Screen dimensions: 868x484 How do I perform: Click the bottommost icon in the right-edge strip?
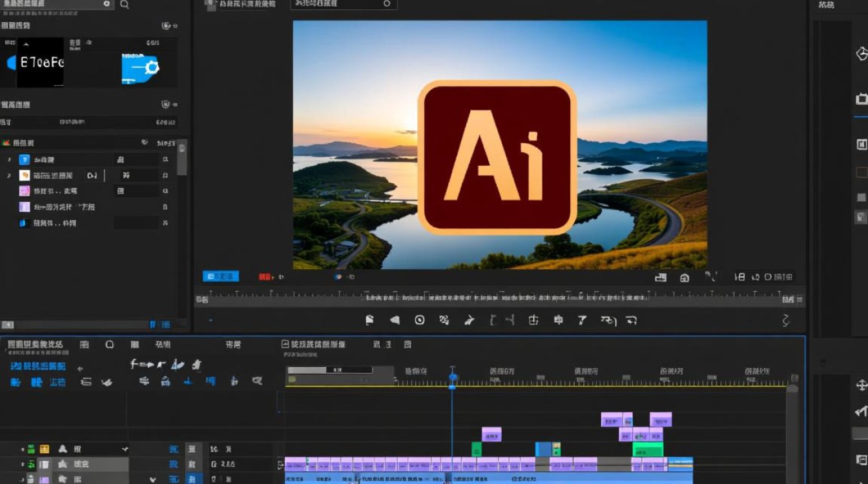(862, 459)
